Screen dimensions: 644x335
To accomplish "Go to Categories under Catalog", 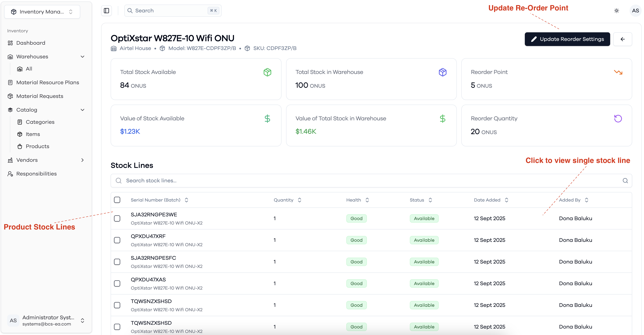I will (40, 122).
